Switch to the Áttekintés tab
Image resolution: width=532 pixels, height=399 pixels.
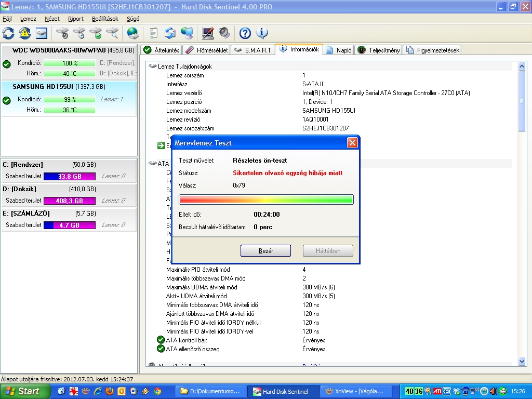(x=162, y=50)
